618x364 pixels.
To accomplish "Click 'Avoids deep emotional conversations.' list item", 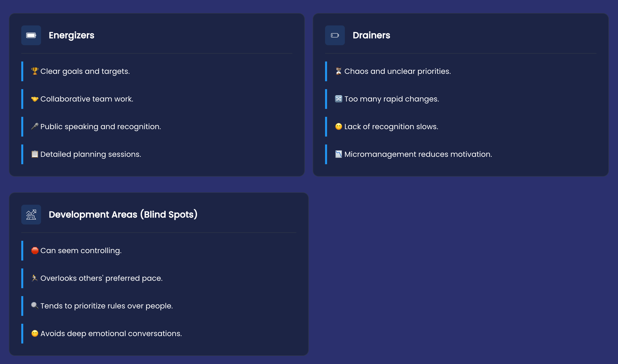I will tap(111, 334).
